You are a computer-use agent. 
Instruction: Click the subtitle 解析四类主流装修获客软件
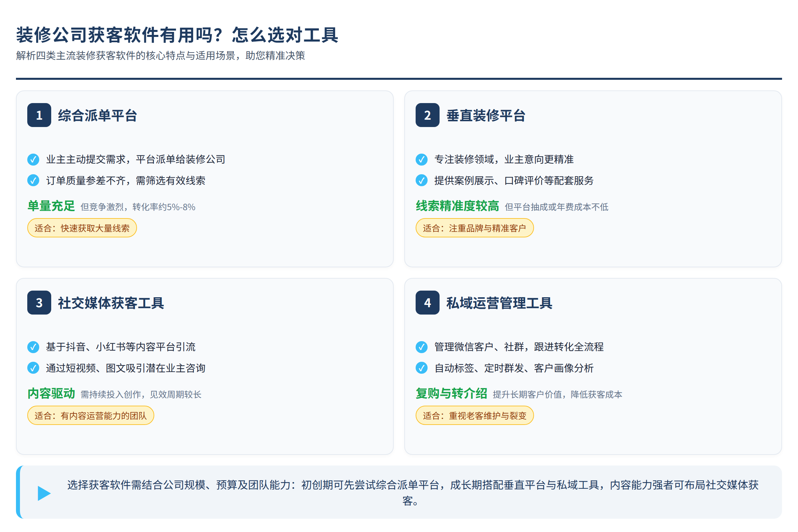click(161, 56)
